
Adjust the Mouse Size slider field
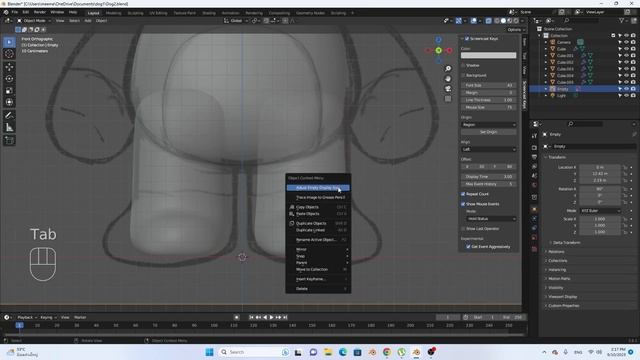point(489,107)
